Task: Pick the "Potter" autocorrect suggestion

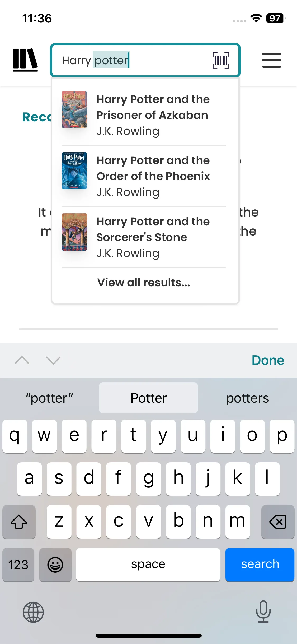Action: click(x=148, y=398)
